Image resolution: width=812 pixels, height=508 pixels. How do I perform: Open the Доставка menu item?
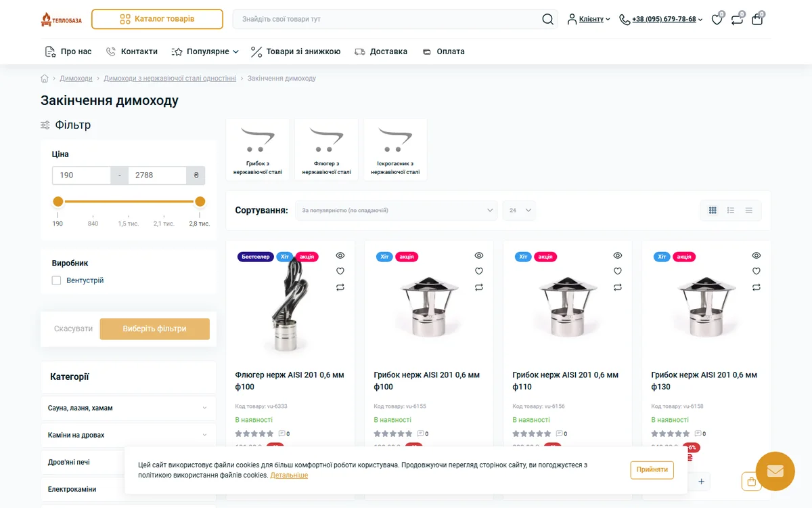381,51
